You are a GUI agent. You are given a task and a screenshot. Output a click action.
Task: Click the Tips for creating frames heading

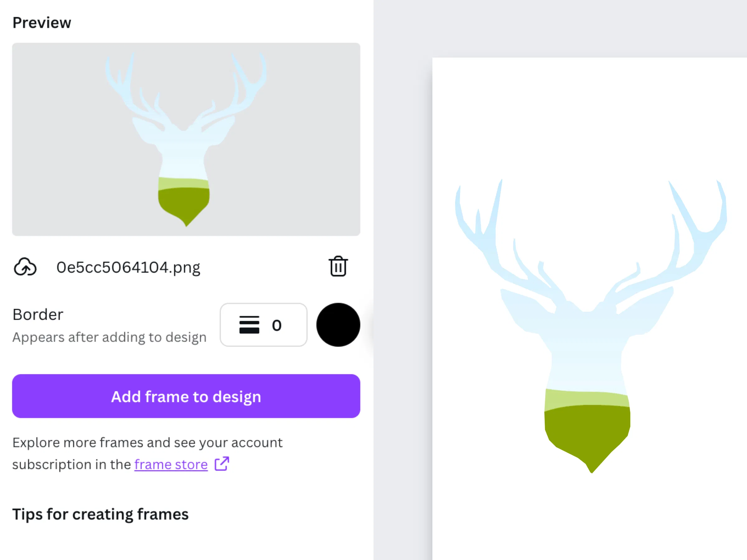point(100,515)
